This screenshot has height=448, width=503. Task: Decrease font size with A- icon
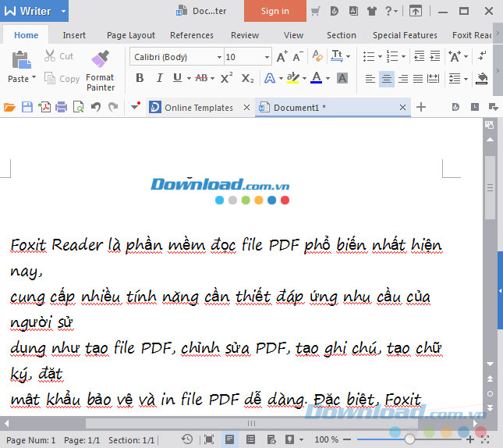[x=298, y=56]
